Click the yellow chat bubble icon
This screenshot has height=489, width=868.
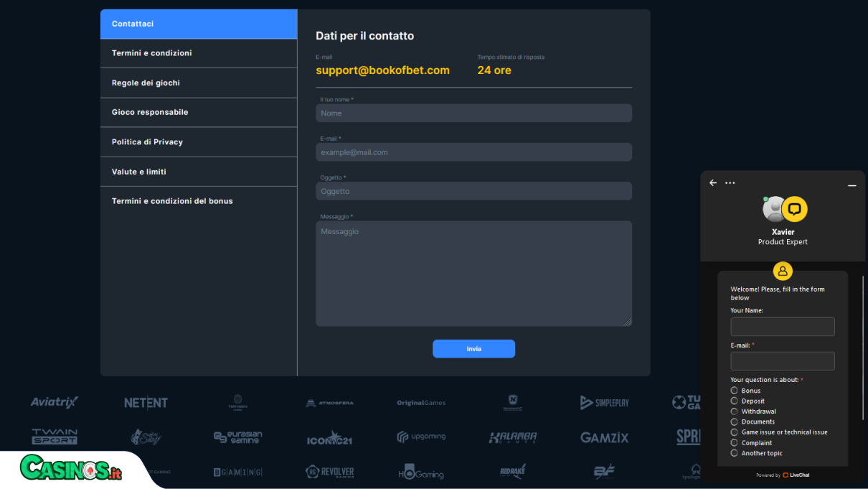795,209
